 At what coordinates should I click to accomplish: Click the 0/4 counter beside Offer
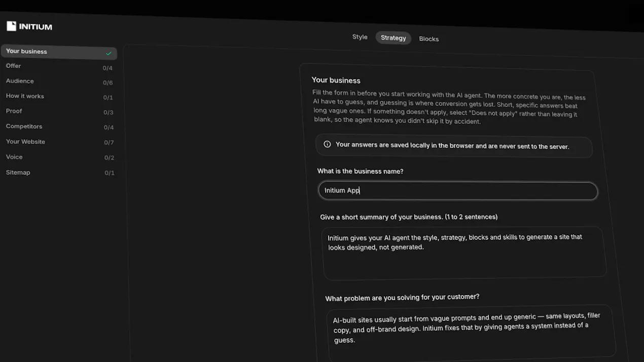point(108,68)
